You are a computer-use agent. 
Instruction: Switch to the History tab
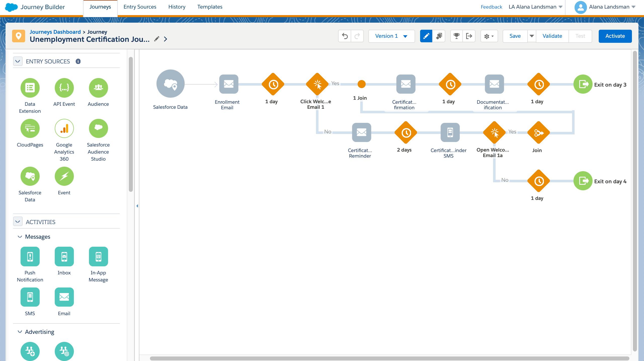click(177, 7)
